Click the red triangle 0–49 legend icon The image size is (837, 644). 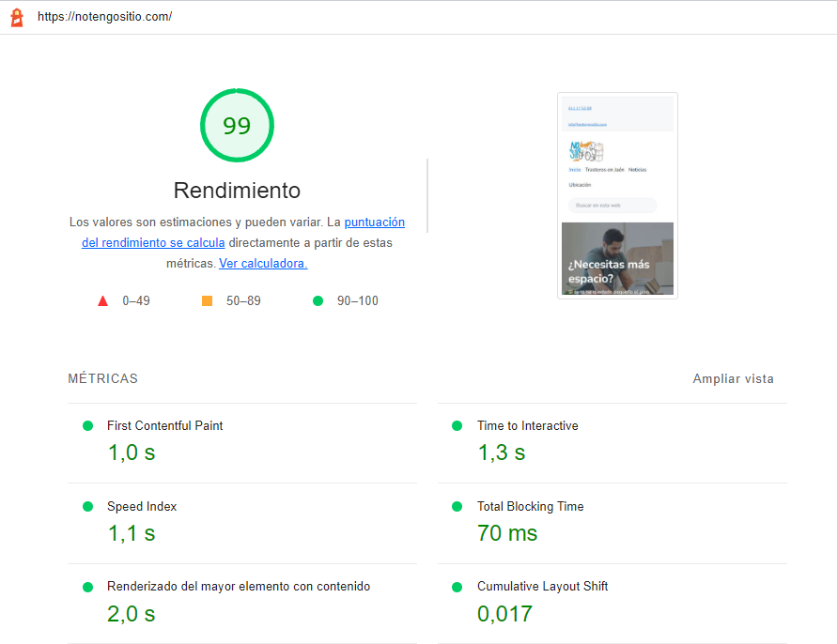[x=103, y=301]
